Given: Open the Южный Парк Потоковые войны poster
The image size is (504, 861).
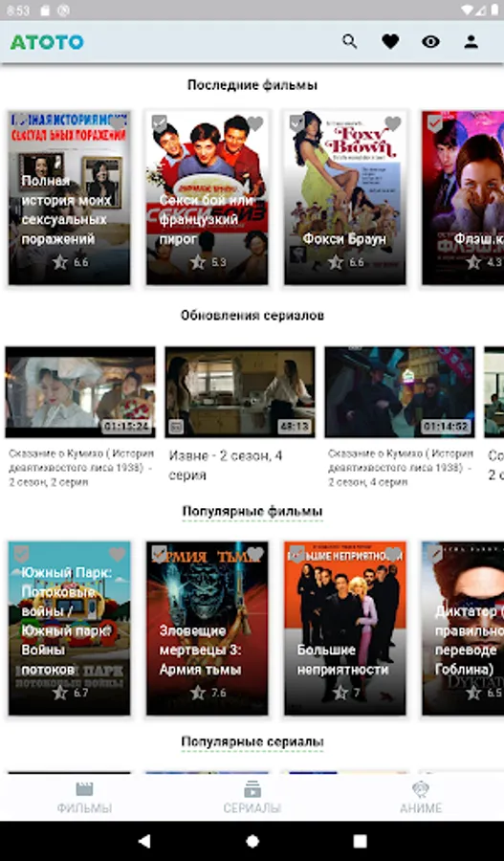Looking at the screenshot, I should [69, 629].
